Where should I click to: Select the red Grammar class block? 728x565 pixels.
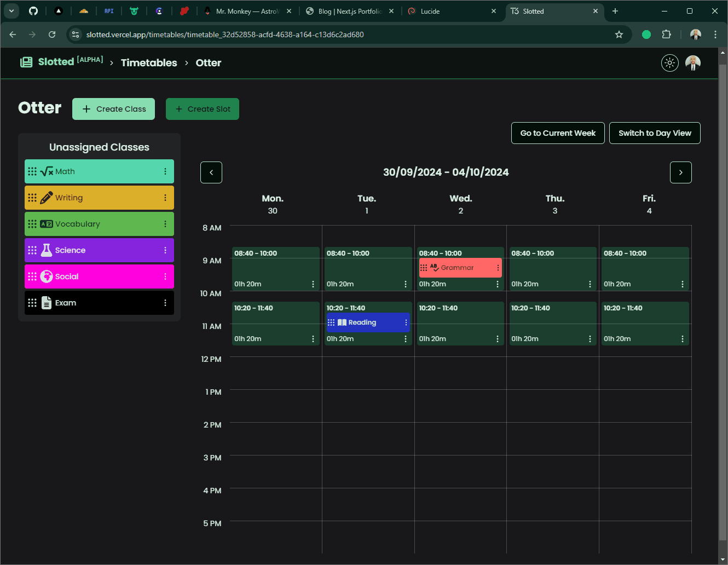pyautogui.click(x=460, y=268)
